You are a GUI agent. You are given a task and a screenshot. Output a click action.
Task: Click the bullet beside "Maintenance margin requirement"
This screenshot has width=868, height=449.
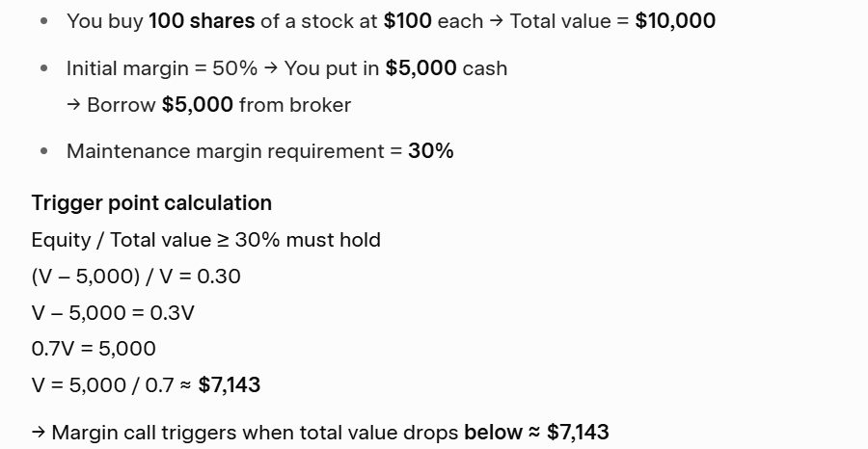pos(44,151)
